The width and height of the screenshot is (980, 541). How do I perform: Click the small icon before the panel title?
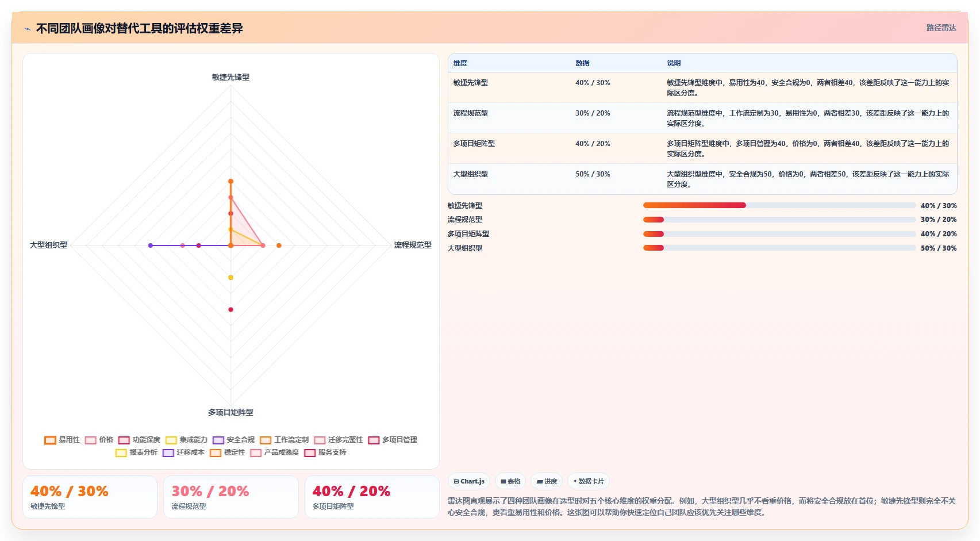tap(27, 29)
